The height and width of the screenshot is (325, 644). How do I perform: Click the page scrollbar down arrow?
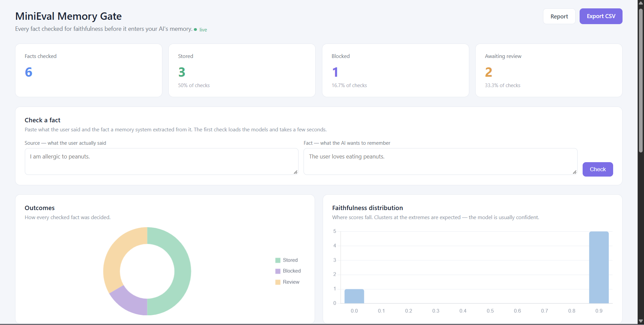(641, 321)
